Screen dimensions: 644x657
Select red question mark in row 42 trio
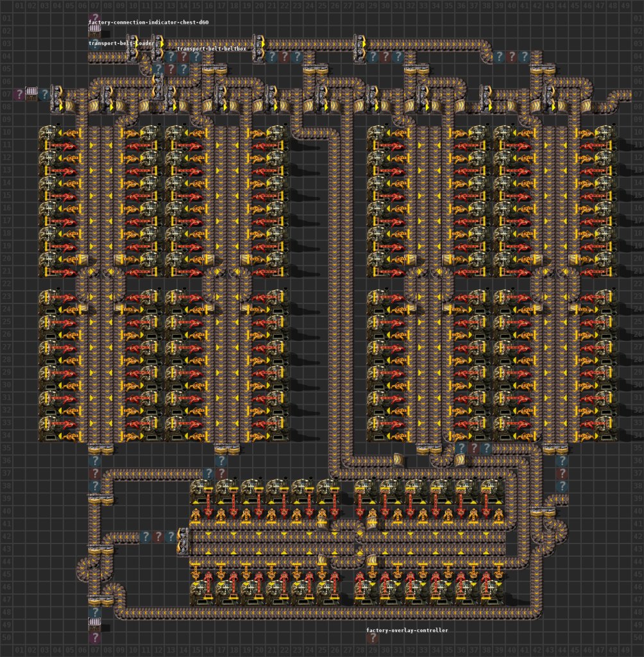tap(158, 536)
